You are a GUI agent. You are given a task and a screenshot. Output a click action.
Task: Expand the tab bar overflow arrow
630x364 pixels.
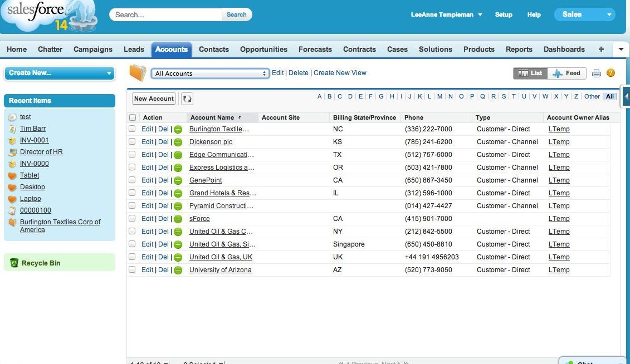pyautogui.click(x=621, y=50)
